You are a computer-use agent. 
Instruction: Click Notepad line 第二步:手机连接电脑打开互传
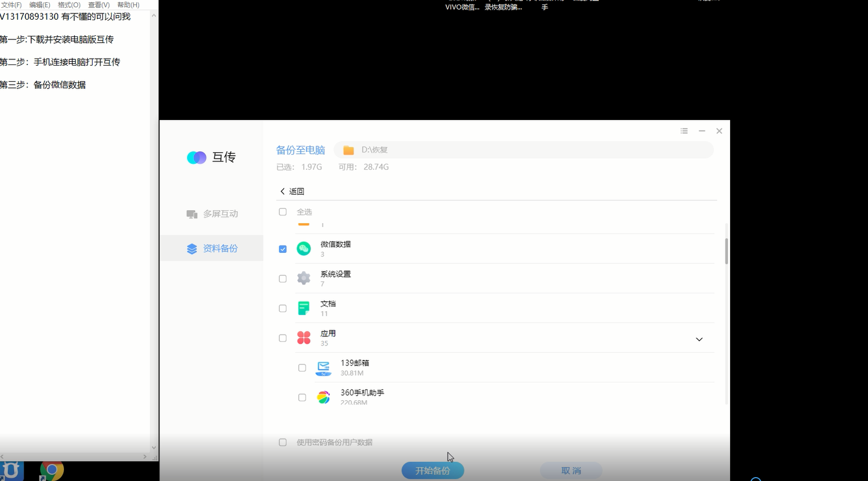(x=60, y=62)
